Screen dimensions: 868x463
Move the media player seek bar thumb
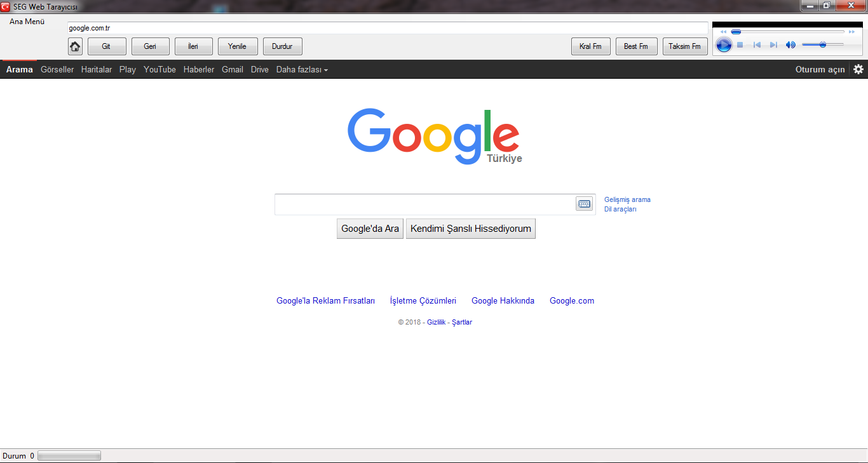pyautogui.click(x=736, y=31)
